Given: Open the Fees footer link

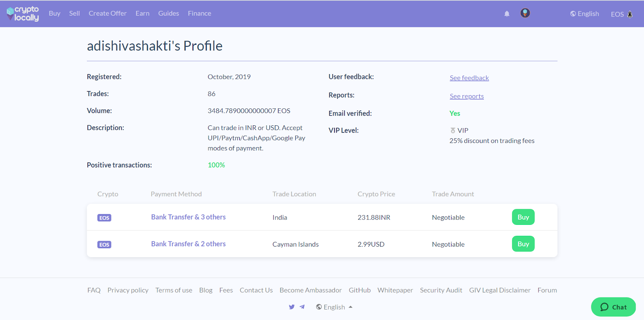Looking at the screenshot, I should coord(226,290).
